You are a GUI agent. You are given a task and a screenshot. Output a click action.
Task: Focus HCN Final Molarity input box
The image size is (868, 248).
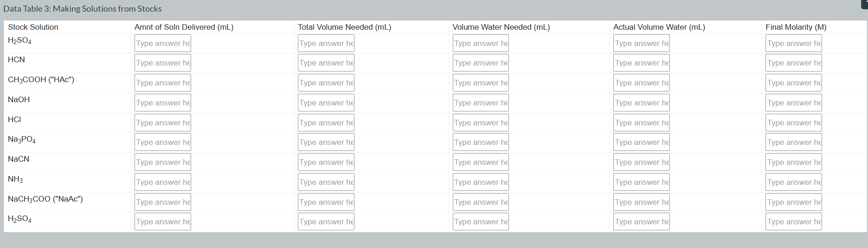pos(793,63)
